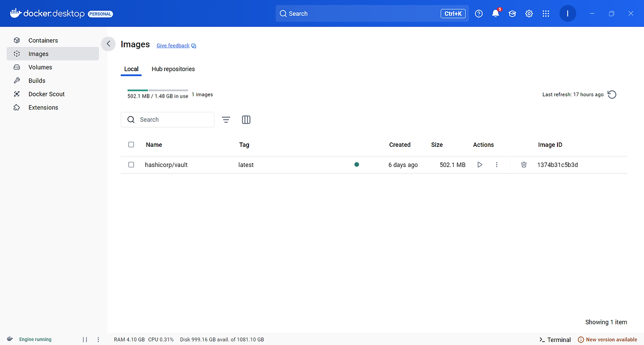
Task: Open the filter options icon
Action: [226, 120]
